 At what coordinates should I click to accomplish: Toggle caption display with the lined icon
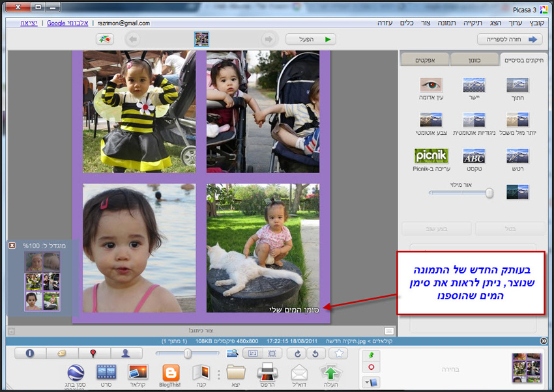pos(389,331)
